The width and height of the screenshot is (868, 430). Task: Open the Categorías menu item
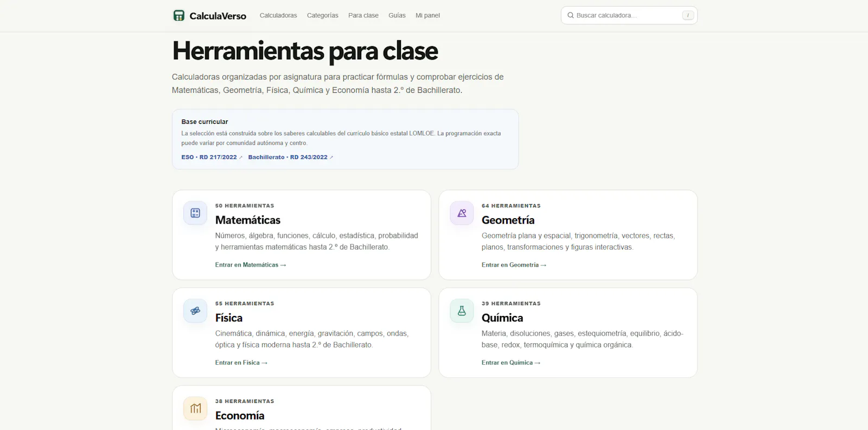click(x=323, y=15)
